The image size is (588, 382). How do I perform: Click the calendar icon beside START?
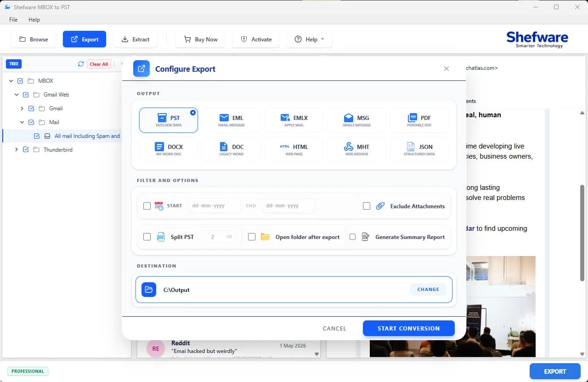(x=159, y=206)
